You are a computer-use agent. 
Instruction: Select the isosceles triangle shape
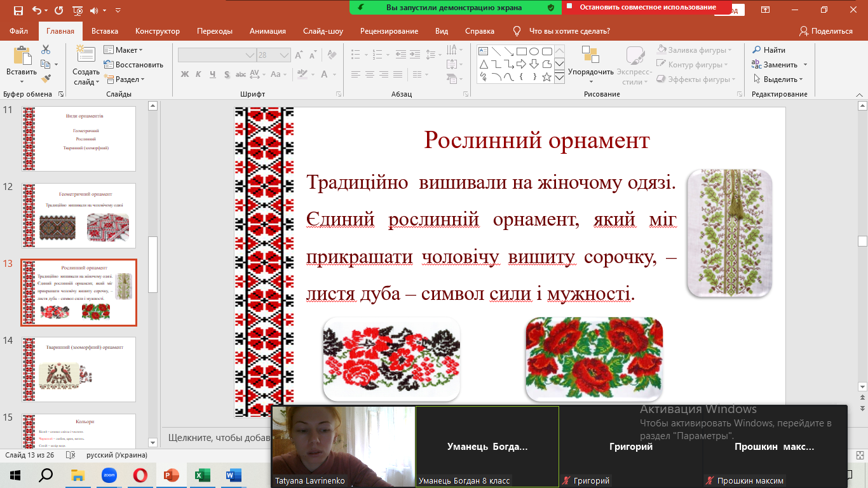click(483, 64)
